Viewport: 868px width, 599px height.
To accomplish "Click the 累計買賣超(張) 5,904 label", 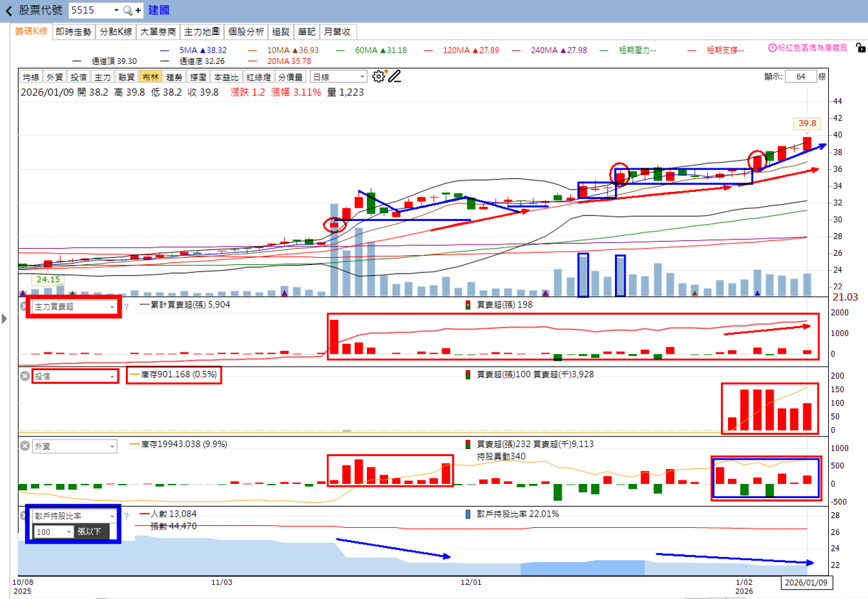I will tap(191, 305).
